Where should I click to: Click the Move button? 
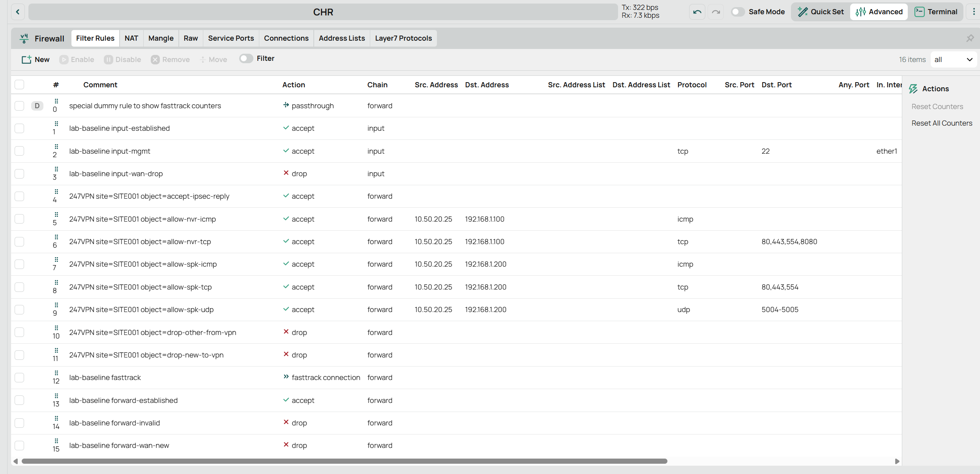pos(214,60)
